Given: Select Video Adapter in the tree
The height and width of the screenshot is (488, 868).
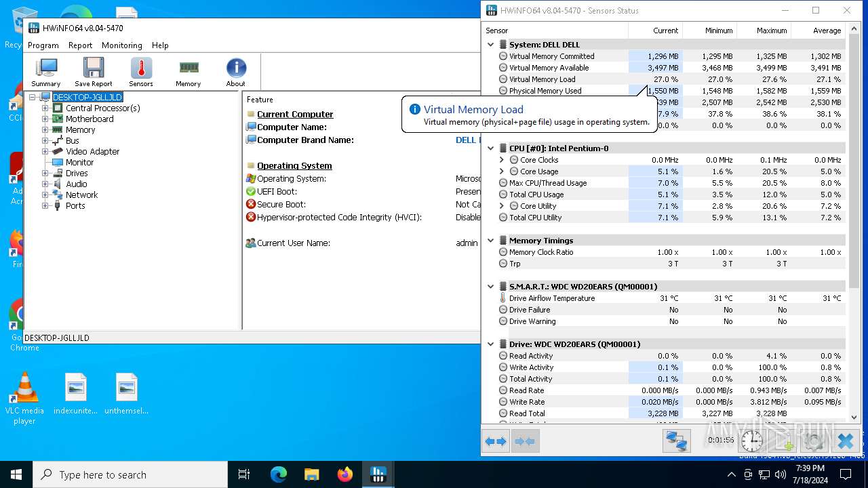Looking at the screenshot, I should tap(92, 151).
